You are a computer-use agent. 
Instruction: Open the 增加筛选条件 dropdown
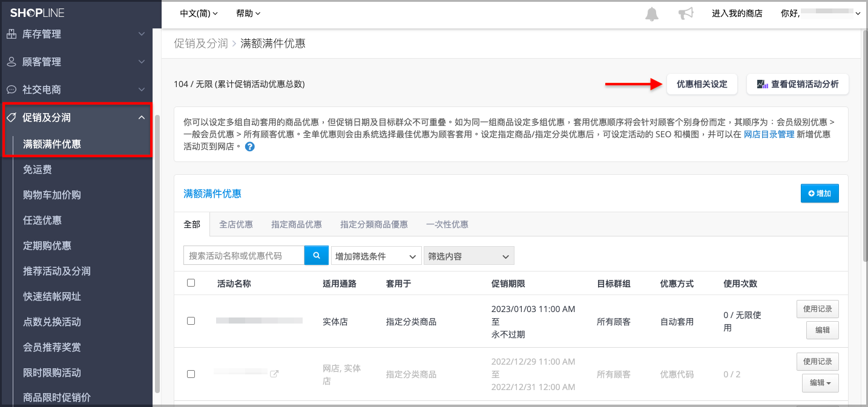(x=376, y=256)
